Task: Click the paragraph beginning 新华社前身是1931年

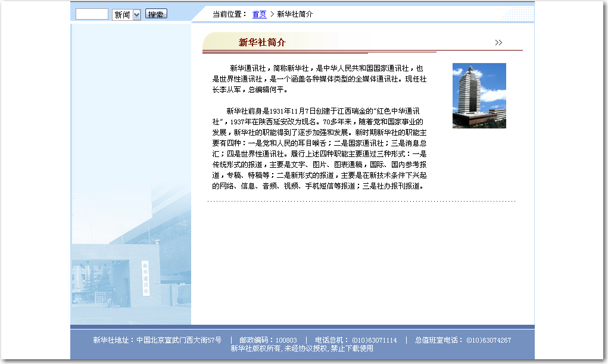Action: click(x=319, y=149)
